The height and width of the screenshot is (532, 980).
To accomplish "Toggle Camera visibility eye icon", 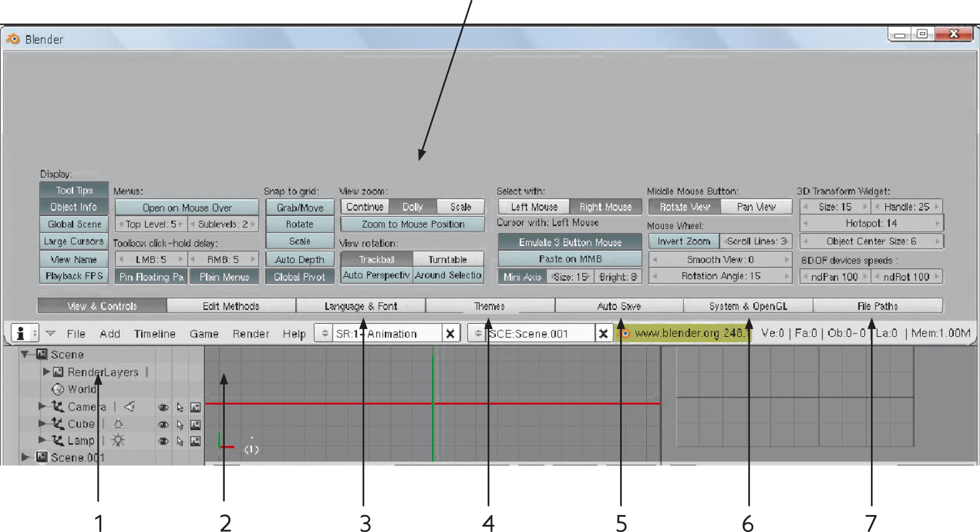I will tap(163, 407).
